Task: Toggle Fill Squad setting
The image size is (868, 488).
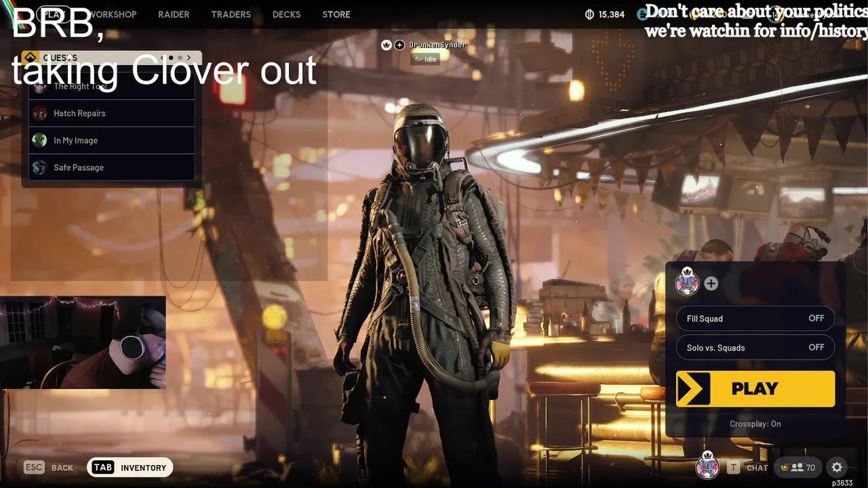Action: [755, 319]
